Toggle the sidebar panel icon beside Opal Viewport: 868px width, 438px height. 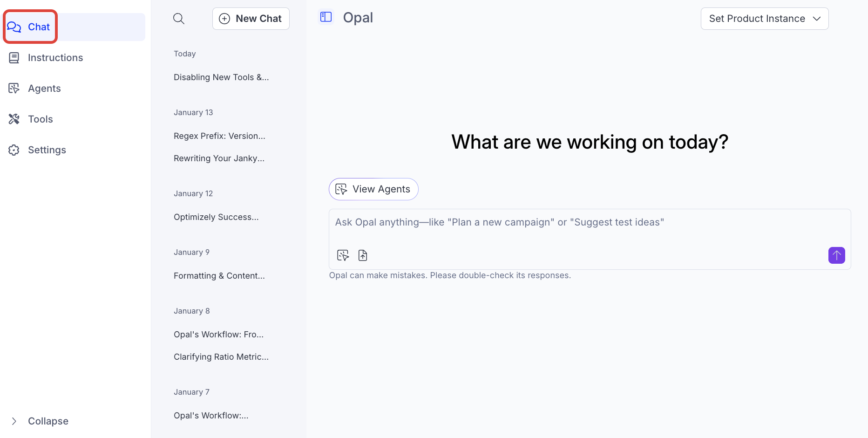click(326, 17)
